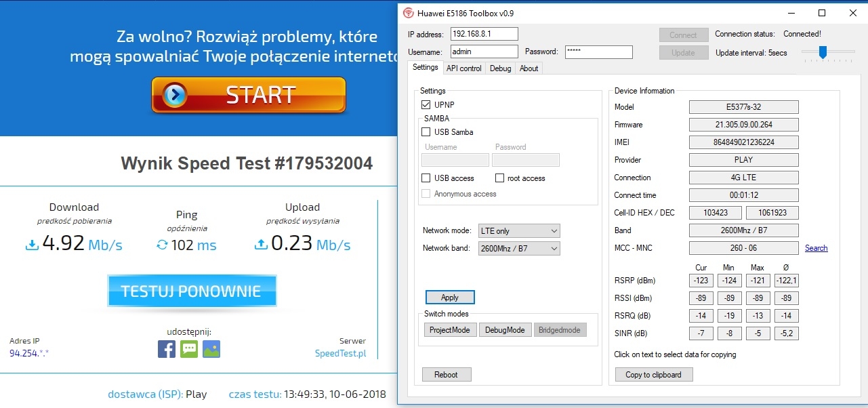
Task: Select the RSRP current value -123
Action: coord(701,281)
